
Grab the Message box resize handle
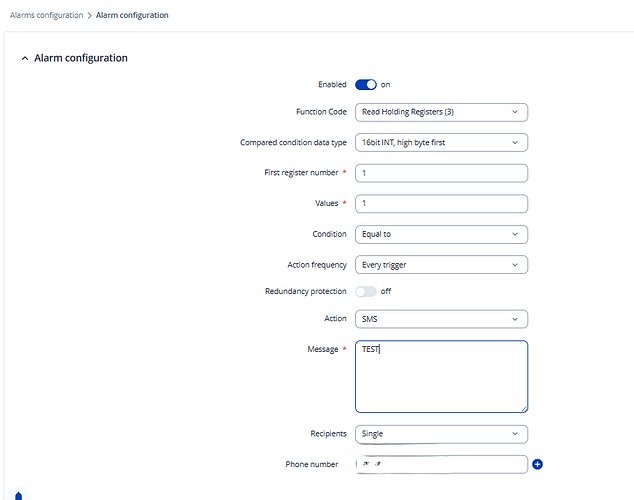pos(523,408)
